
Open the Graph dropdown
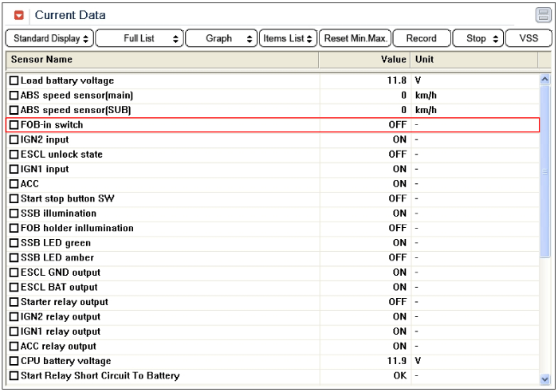click(222, 38)
